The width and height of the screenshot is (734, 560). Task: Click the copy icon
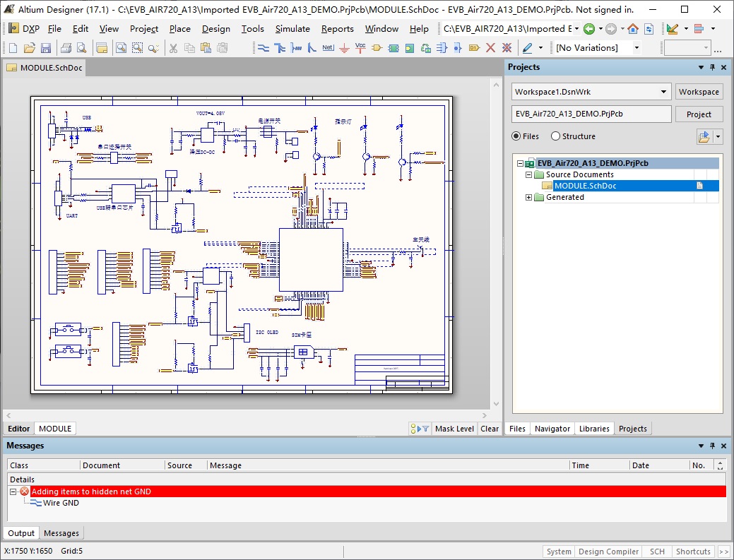[189, 48]
